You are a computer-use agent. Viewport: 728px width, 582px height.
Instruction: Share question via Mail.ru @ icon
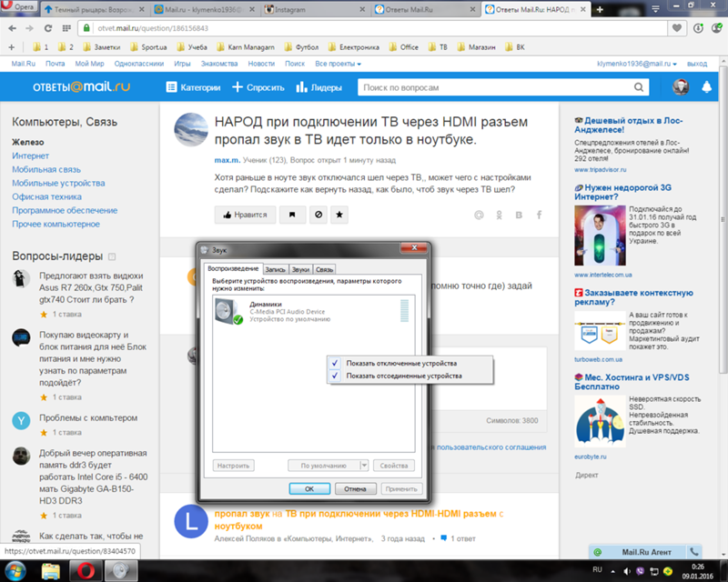479,215
